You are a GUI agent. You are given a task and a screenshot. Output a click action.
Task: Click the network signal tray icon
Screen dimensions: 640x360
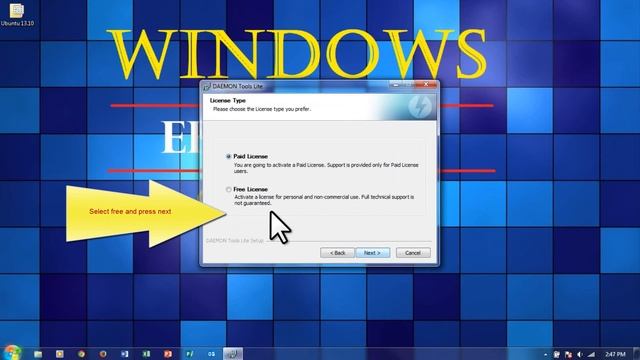click(x=591, y=355)
